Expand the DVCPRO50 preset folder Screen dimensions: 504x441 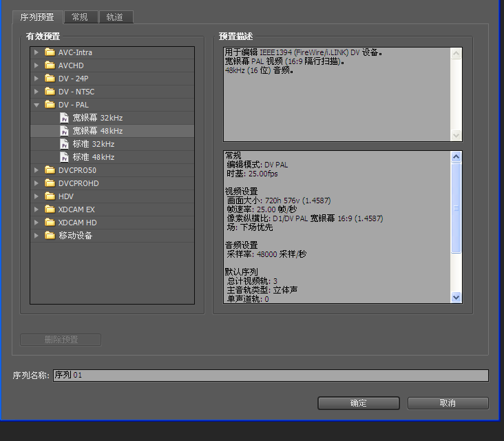36,170
